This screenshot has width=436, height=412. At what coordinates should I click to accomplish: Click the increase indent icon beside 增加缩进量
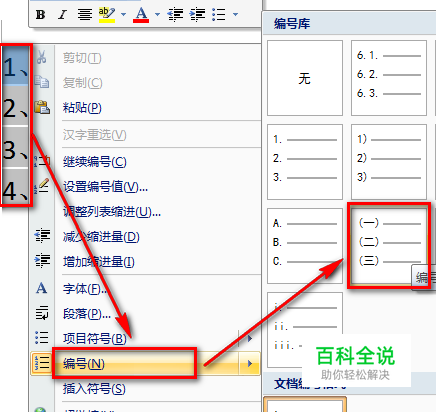[42, 261]
